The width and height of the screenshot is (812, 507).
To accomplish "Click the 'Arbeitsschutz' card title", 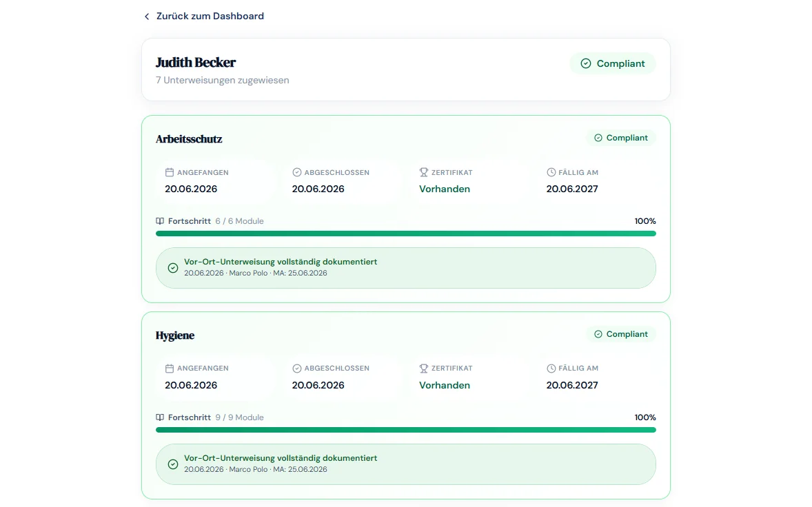I will [x=189, y=138].
